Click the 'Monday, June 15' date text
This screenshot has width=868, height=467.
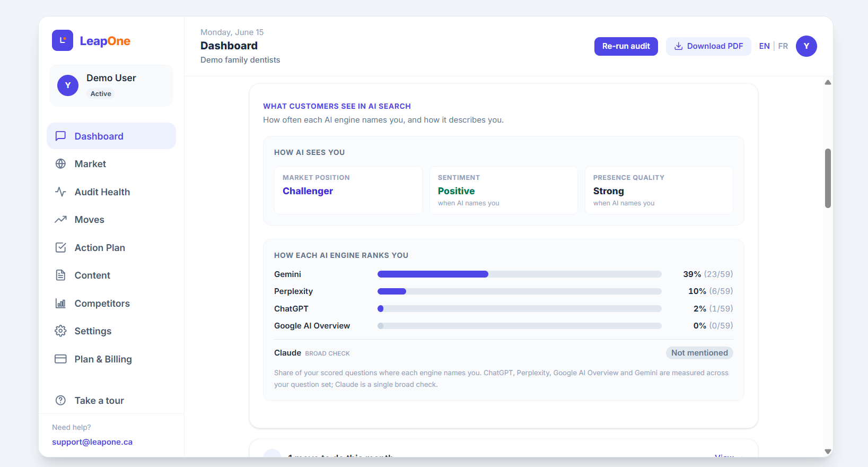click(232, 32)
